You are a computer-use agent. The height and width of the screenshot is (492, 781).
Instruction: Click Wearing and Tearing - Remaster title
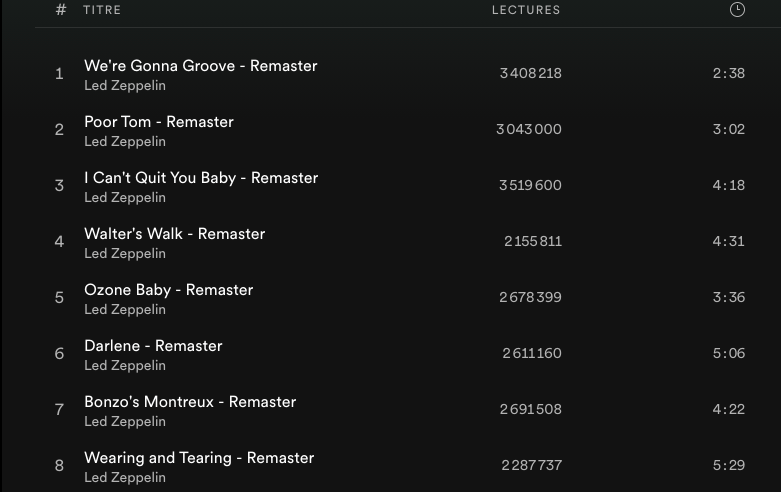199,458
